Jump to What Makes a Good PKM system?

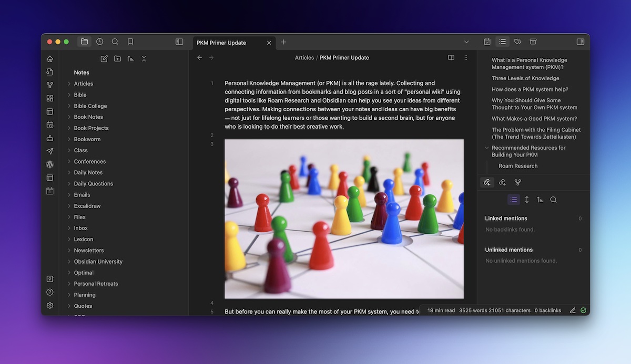pyautogui.click(x=534, y=119)
